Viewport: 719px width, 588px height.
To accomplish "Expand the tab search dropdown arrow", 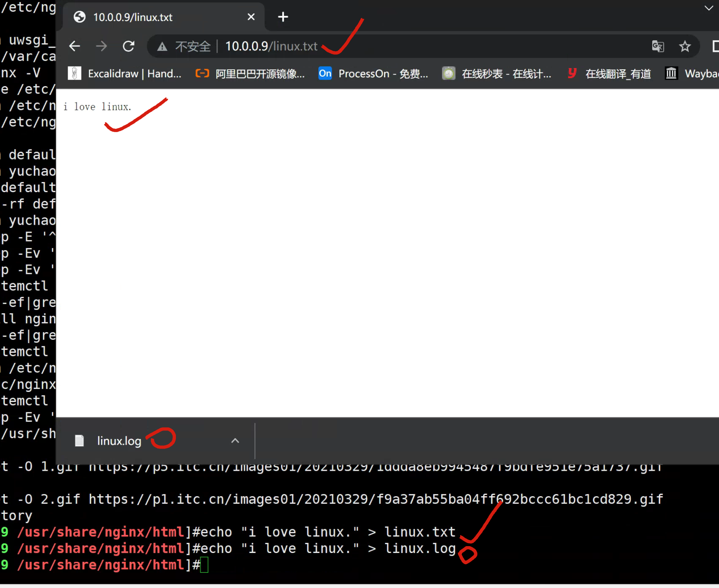I will [709, 8].
